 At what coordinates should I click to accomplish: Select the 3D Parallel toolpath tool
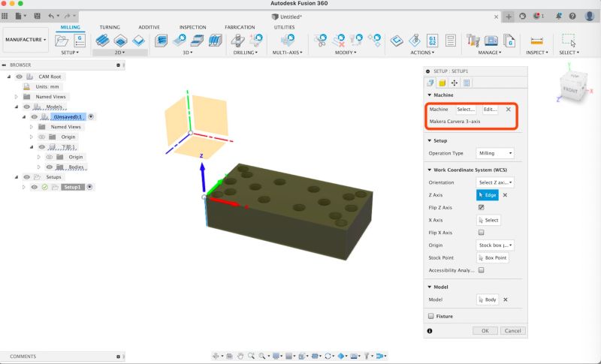click(x=216, y=41)
